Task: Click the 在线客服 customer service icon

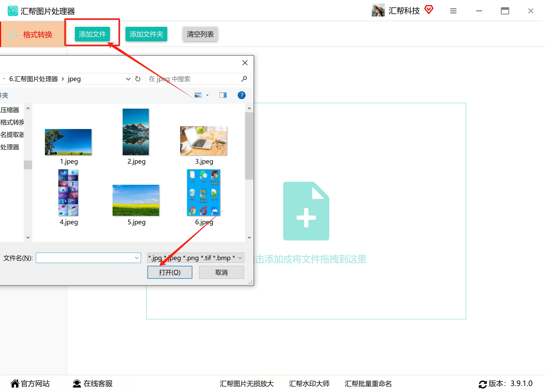Action: [x=77, y=383]
